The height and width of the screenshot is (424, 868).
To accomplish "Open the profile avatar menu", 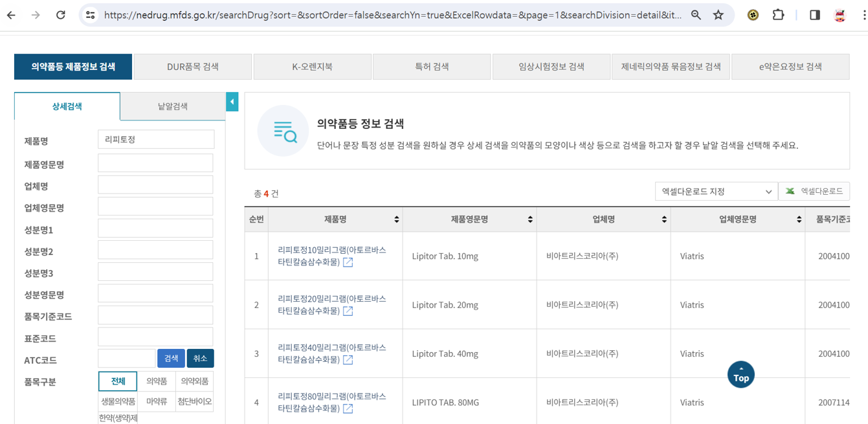I will (840, 15).
